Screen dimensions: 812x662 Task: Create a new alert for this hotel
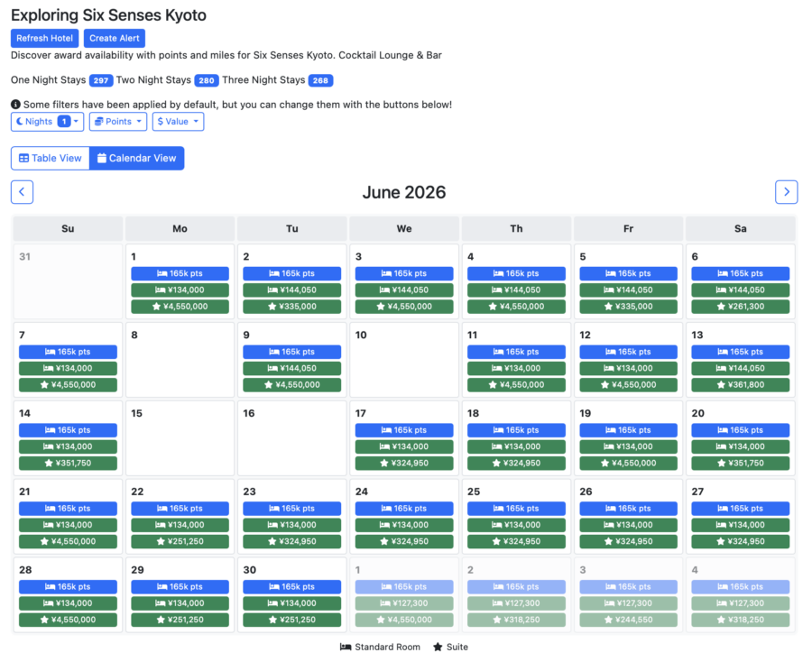tap(115, 38)
